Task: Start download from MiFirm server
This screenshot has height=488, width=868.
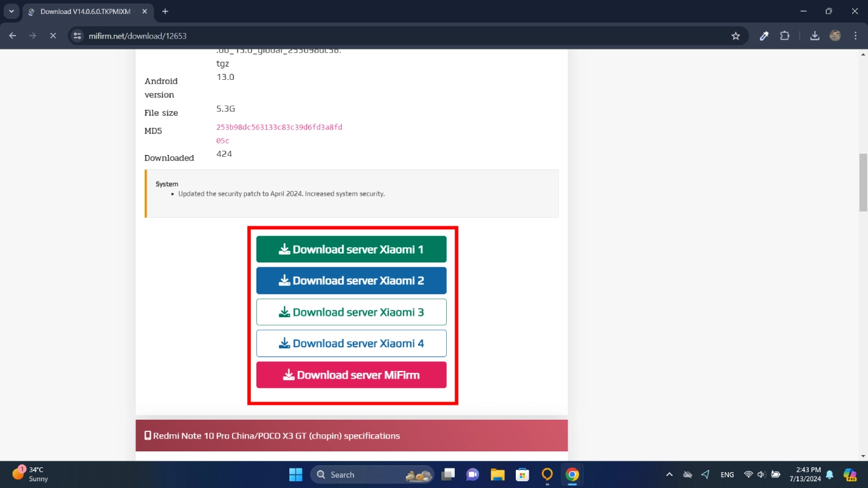Action: [351, 375]
